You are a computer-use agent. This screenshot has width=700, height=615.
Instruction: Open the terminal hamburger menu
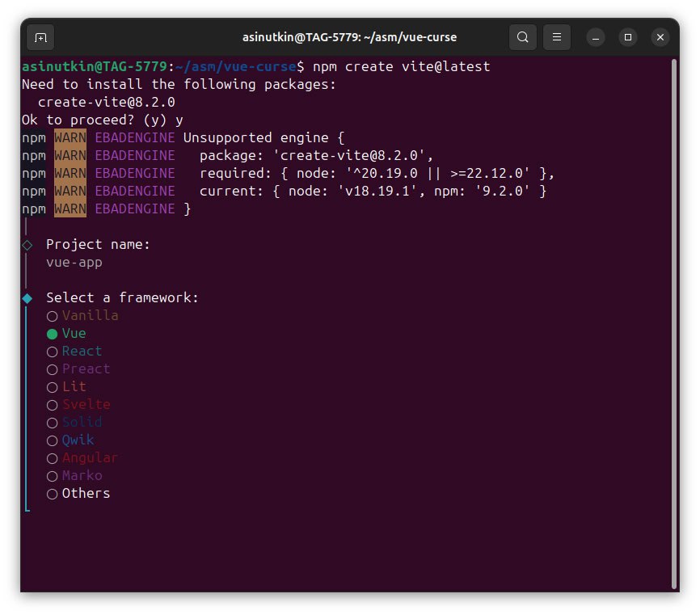point(556,37)
